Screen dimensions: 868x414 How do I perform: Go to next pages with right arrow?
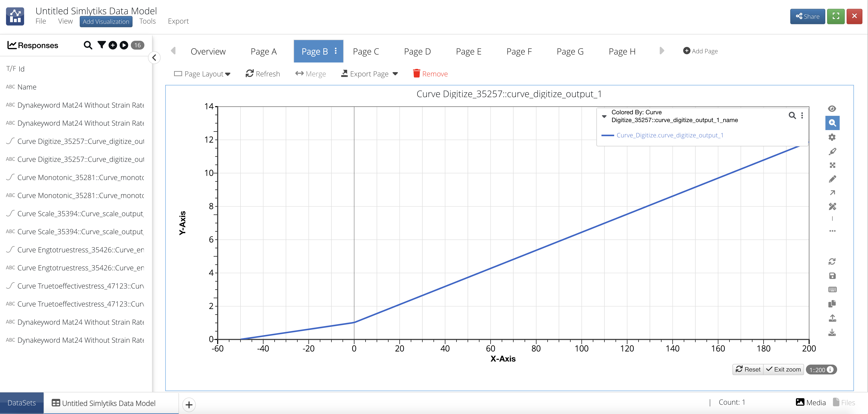tap(662, 51)
